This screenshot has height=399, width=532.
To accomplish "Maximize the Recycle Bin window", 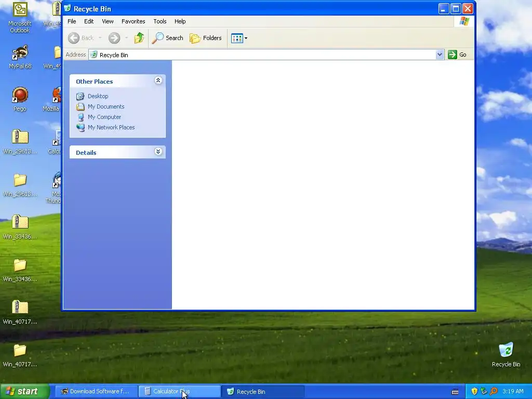I will [x=456, y=9].
